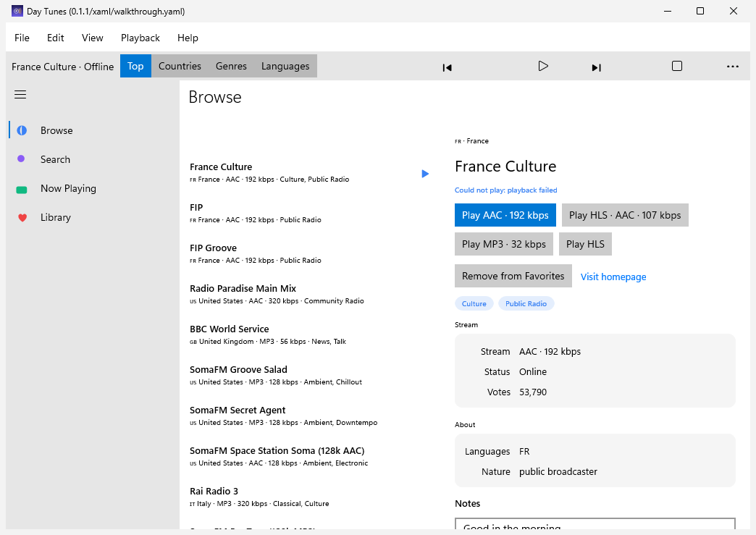The height and width of the screenshot is (535, 756).
Task: Click the Votes value 53,790
Action: pos(533,392)
